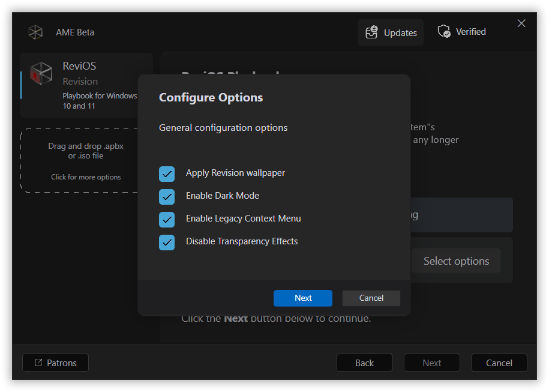Select the ReviOS playbook entry
Image resolution: width=549 pixels, height=392 pixels.
point(86,85)
